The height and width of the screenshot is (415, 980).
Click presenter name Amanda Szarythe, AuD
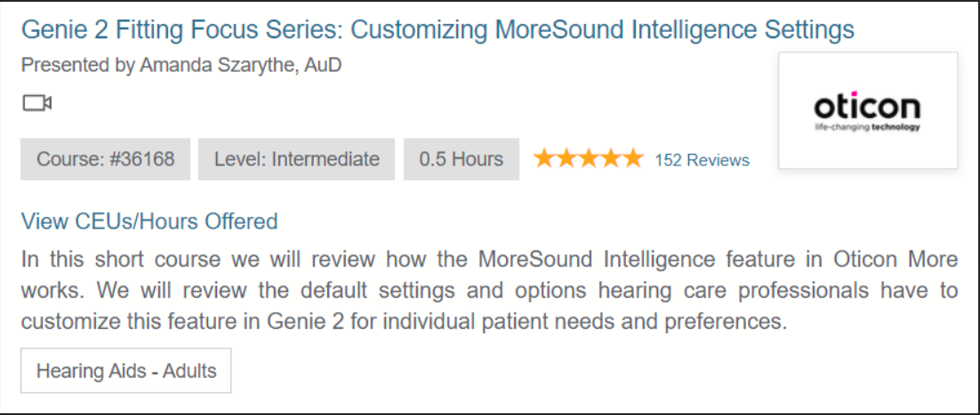coord(241,65)
